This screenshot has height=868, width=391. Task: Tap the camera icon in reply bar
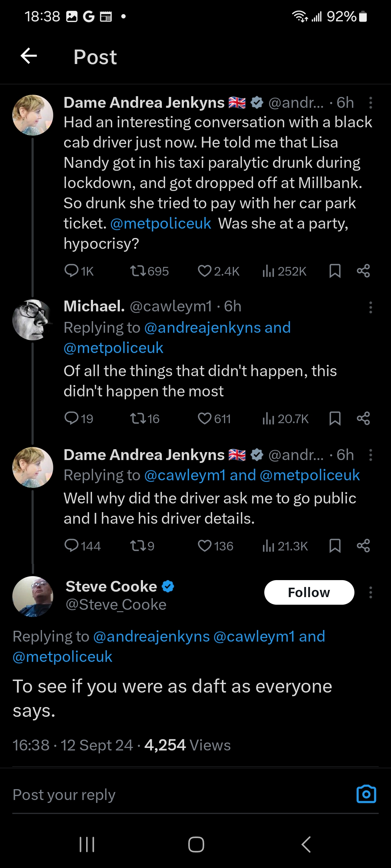(366, 794)
